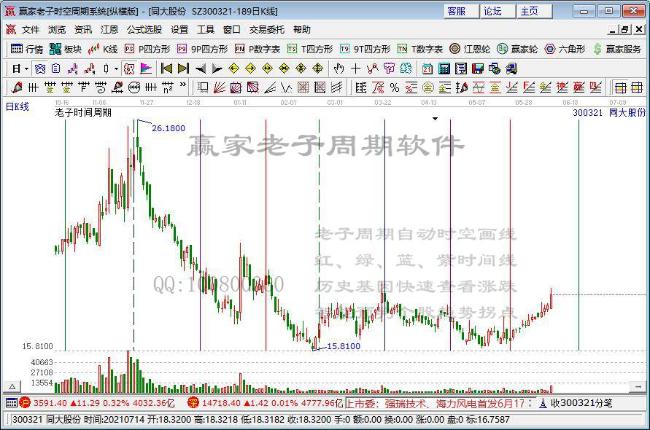This screenshot has height=430, width=650.
Task: Click the keyboard icon at status bar left
Action: coord(11,403)
